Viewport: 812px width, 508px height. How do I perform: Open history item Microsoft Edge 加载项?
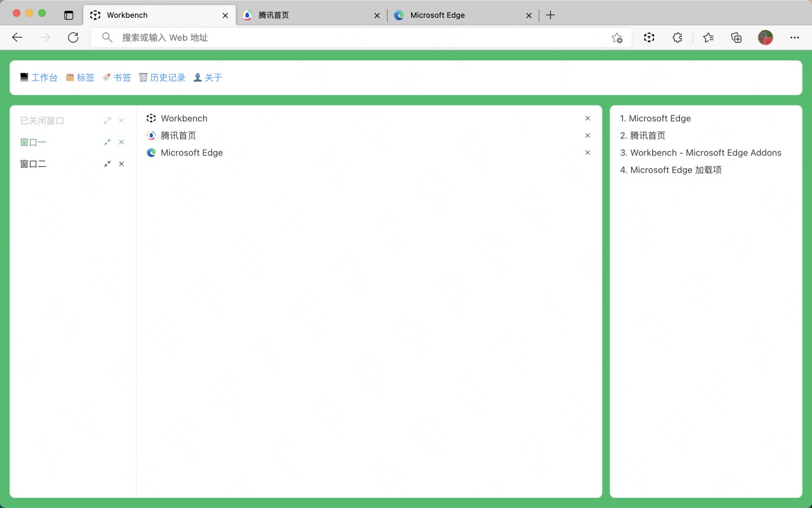pyautogui.click(x=671, y=170)
